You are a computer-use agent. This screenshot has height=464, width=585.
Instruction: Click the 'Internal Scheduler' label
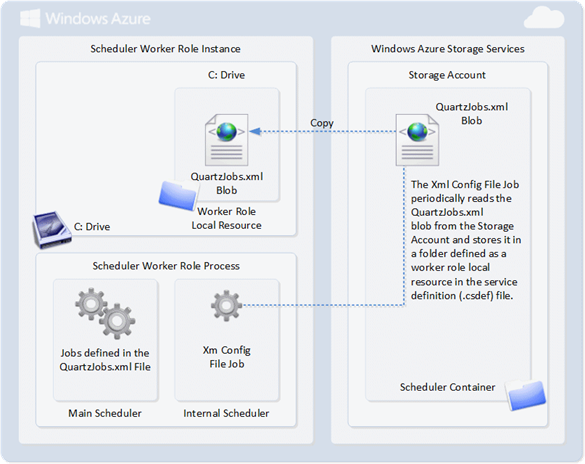(226, 413)
